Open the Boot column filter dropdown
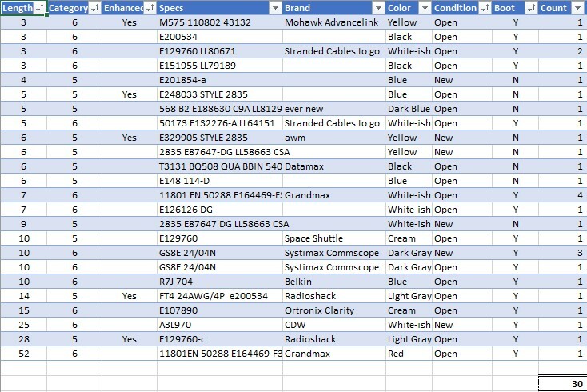Screen dimensions: 587x392 pos(532,8)
